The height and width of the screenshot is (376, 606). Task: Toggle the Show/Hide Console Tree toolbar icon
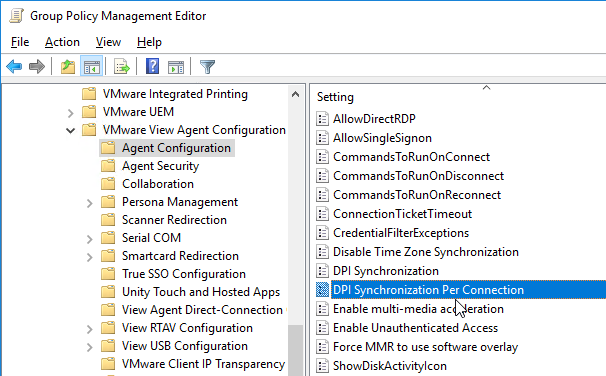(x=92, y=66)
